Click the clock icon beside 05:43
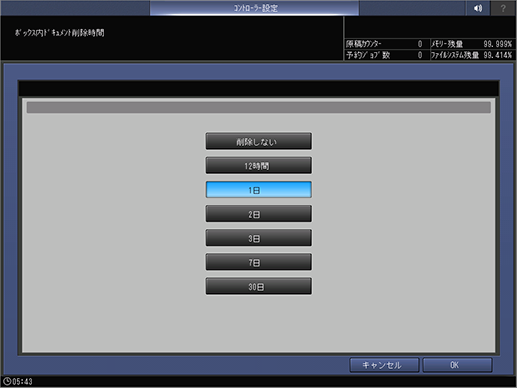 point(7,381)
